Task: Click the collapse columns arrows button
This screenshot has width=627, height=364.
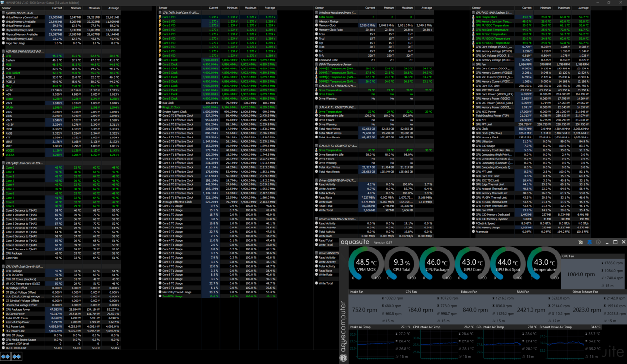Action: [17, 357]
